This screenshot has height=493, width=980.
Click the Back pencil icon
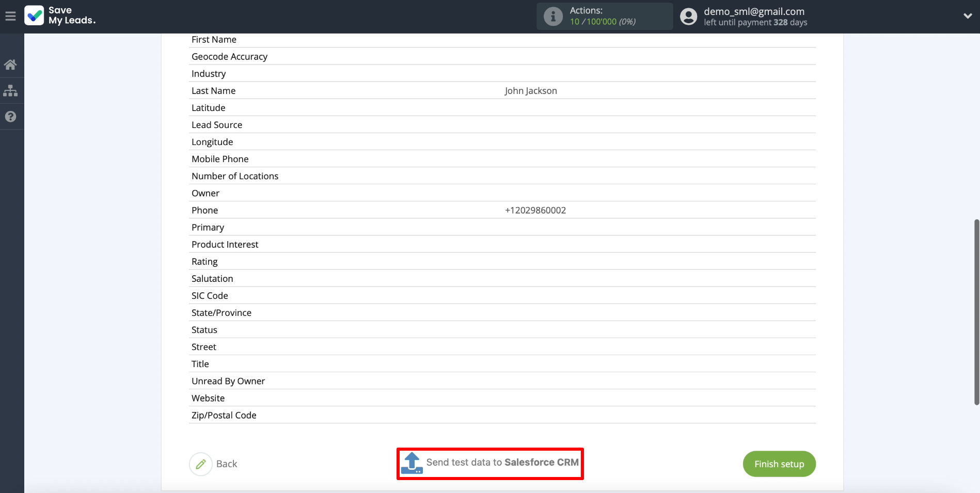pos(201,464)
